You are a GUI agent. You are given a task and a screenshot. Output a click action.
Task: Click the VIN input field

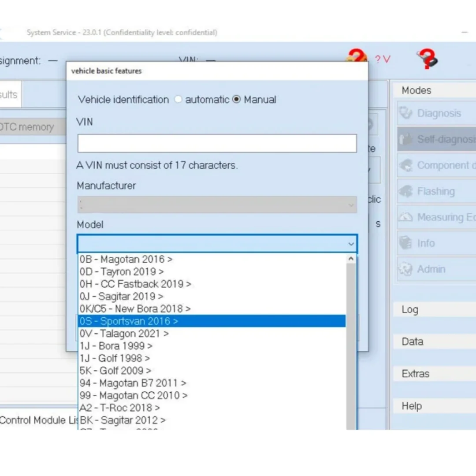217,143
